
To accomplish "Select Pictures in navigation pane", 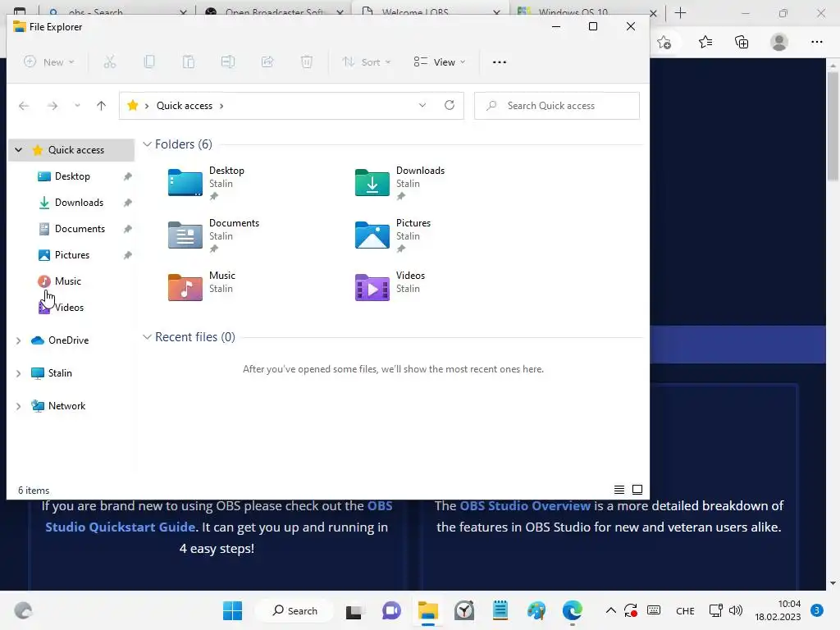I will [x=72, y=255].
